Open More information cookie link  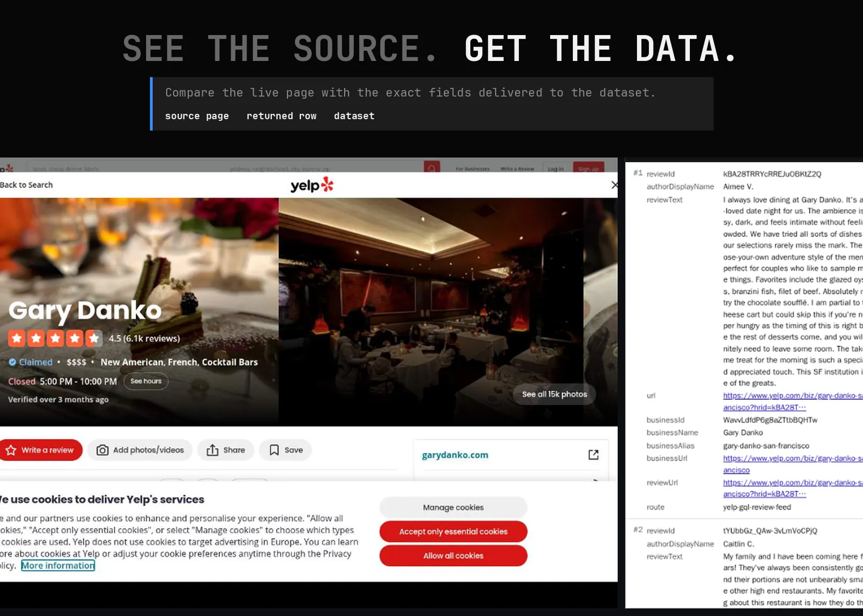58,565
